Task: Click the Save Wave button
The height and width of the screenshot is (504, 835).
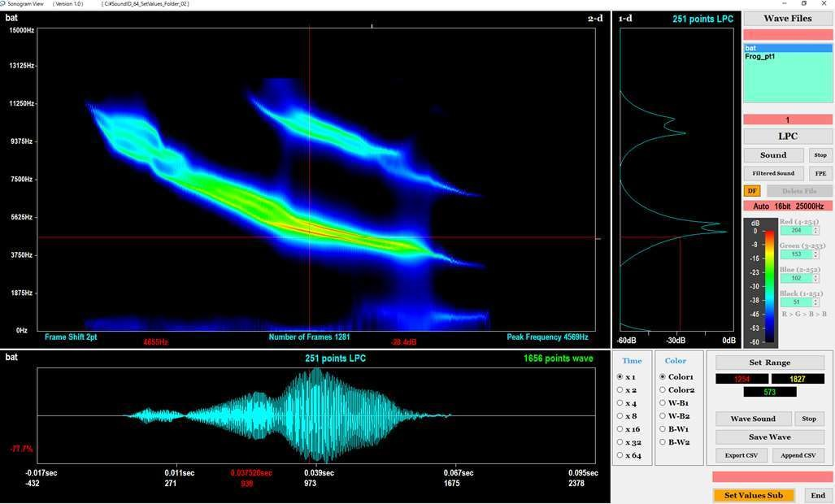Action: click(769, 437)
